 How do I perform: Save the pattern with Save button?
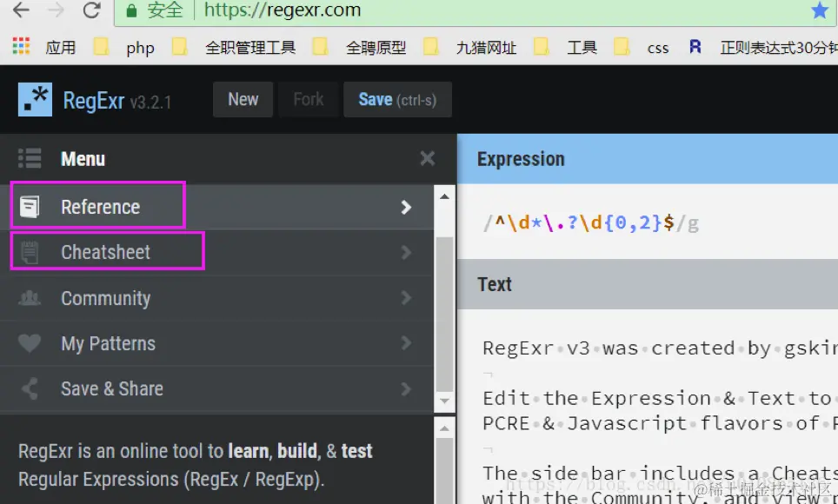(x=397, y=99)
